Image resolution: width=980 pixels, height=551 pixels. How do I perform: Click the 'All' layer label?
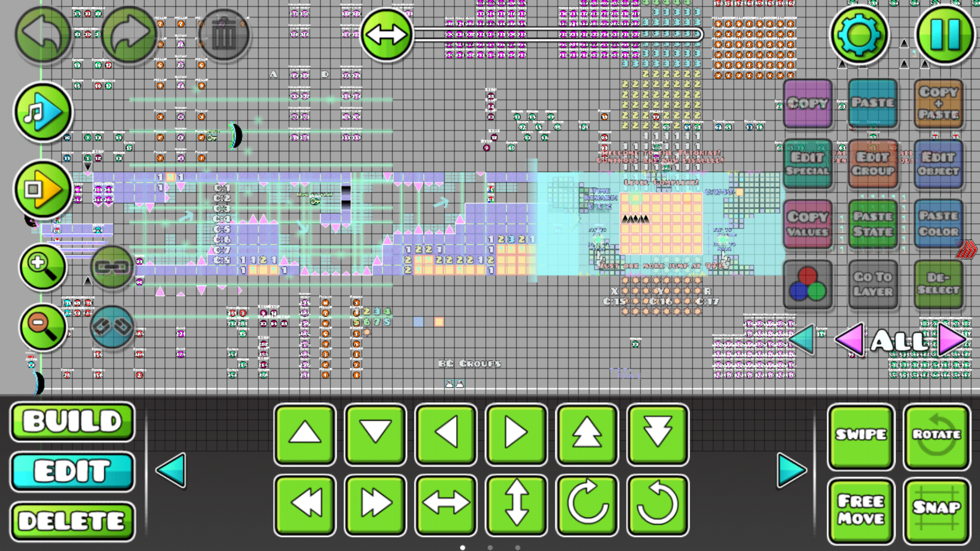(900, 341)
